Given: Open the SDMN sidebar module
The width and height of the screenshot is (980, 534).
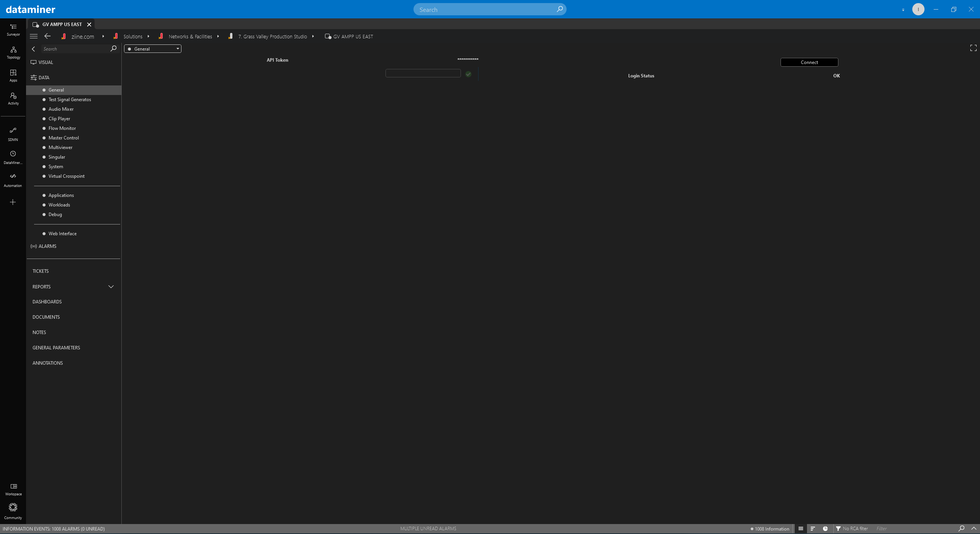Looking at the screenshot, I should 13,134.
